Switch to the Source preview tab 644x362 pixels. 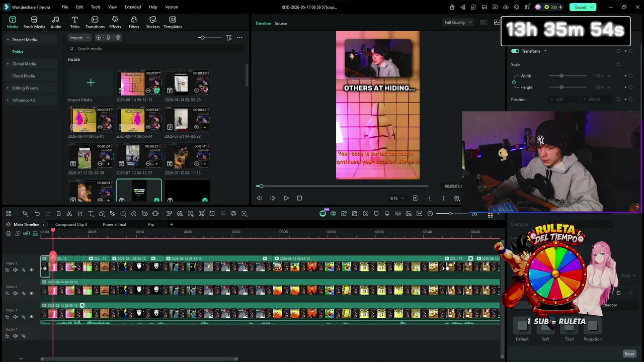(281, 23)
